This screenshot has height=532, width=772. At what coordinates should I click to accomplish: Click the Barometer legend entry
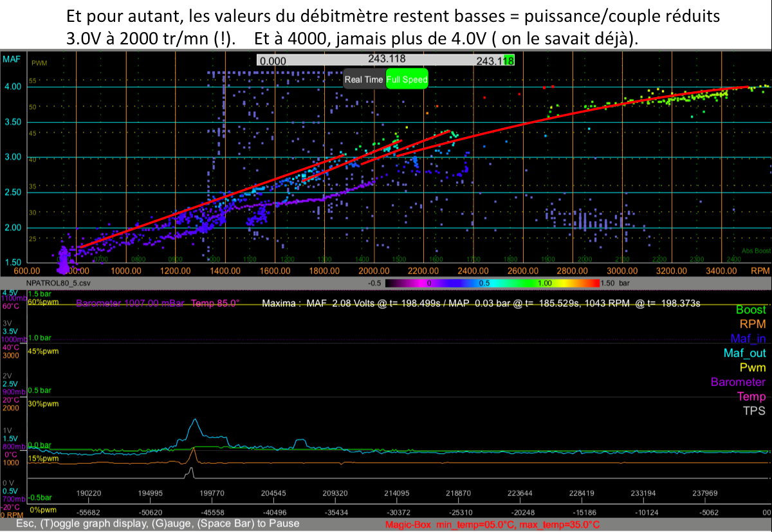tap(739, 382)
